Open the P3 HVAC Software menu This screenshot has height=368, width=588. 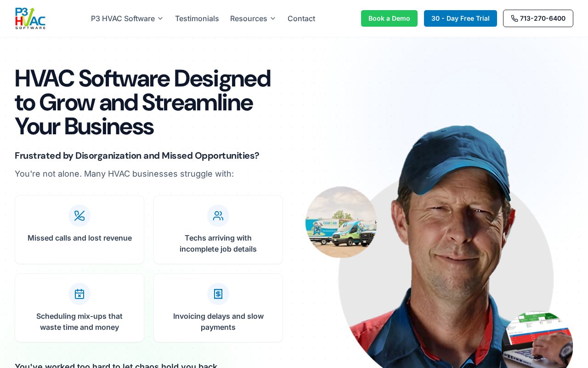127,18
